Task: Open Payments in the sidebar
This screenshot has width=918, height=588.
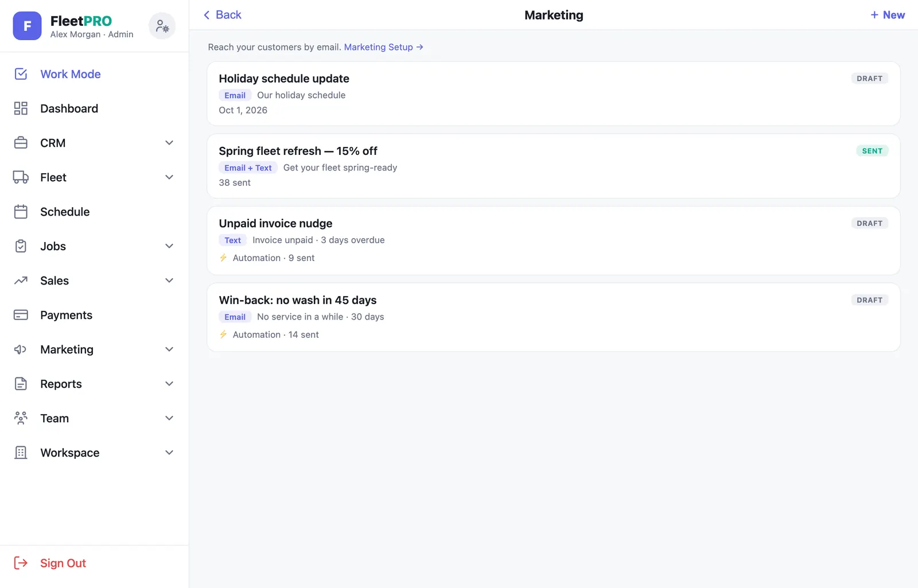Action: [x=94, y=315]
